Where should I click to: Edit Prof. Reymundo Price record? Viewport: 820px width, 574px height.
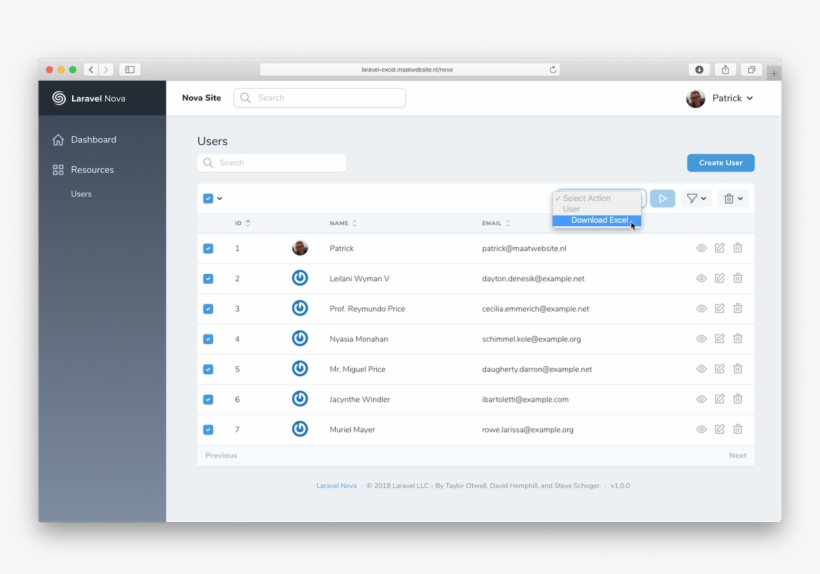point(720,308)
